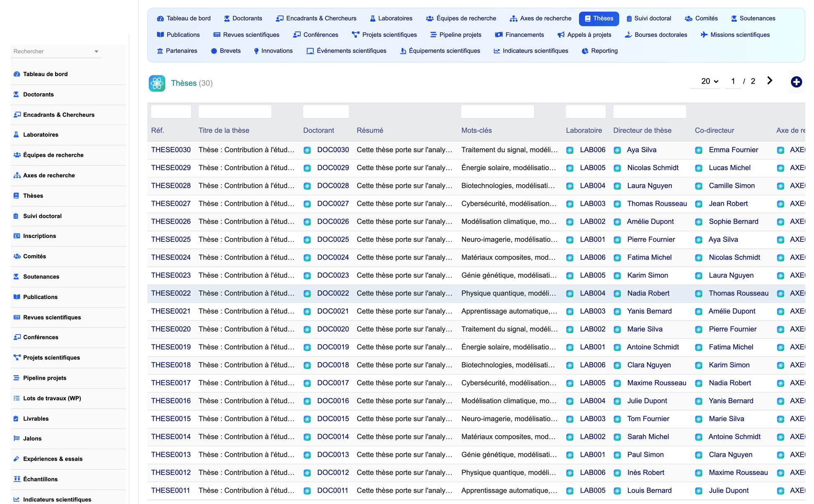This screenshot has height=504, width=814.
Task: Click Échantillons test tubes icon
Action: (x=17, y=479)
